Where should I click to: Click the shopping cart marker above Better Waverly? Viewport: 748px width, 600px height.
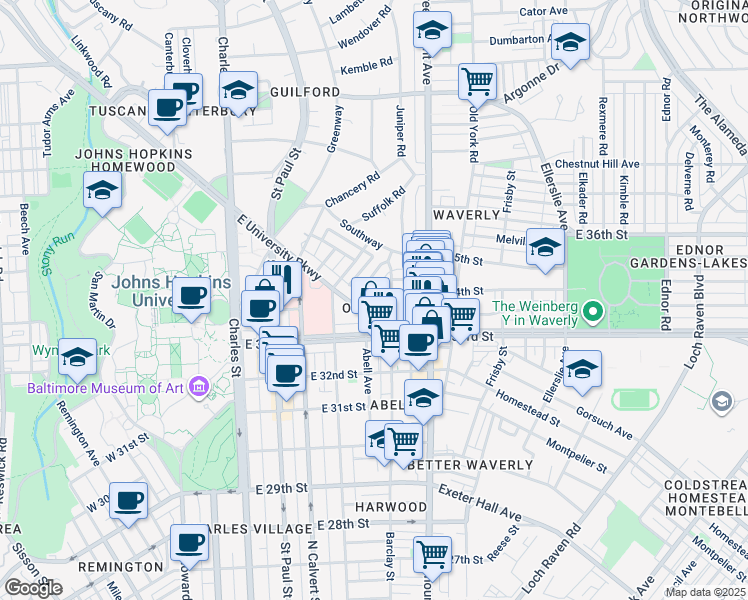404,439
